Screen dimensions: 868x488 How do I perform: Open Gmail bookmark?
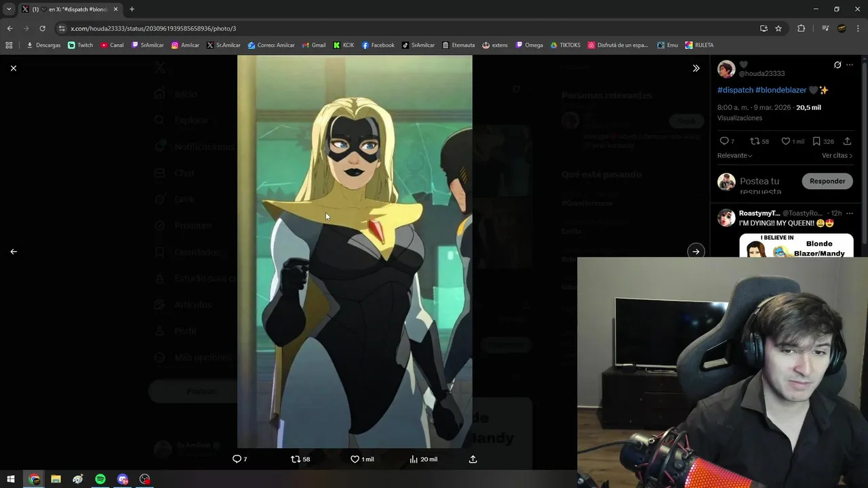pos(314,45)
